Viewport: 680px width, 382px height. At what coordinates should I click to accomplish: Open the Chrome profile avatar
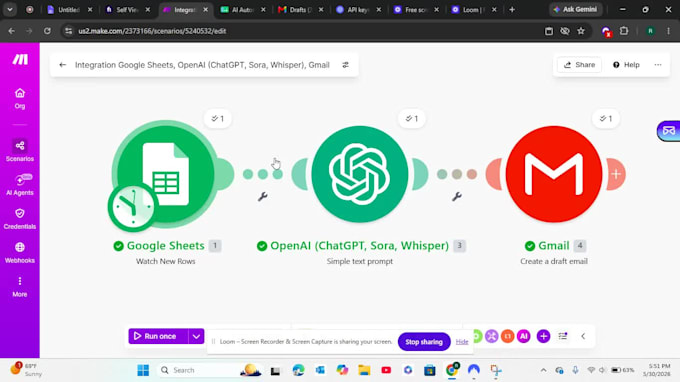point(650,31)
